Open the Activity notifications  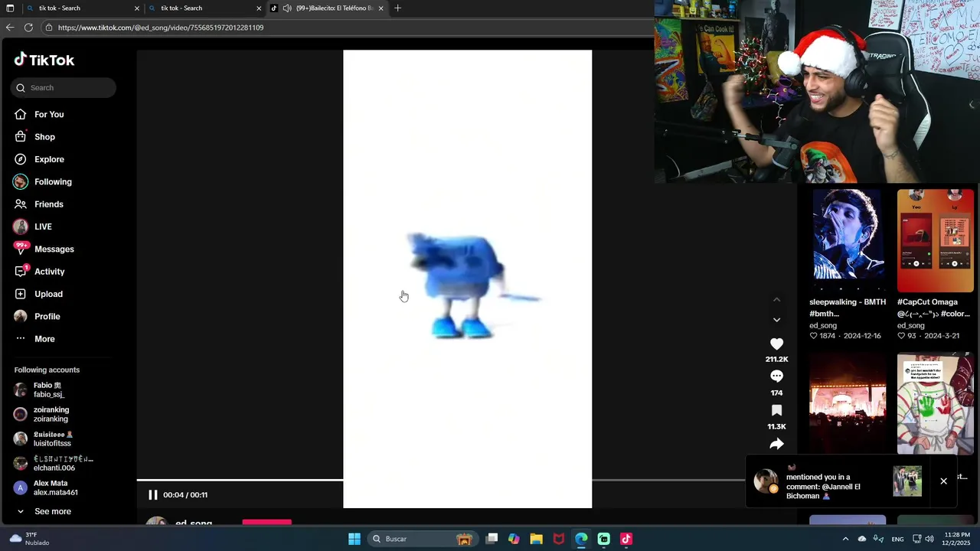(x=49, y=272)
